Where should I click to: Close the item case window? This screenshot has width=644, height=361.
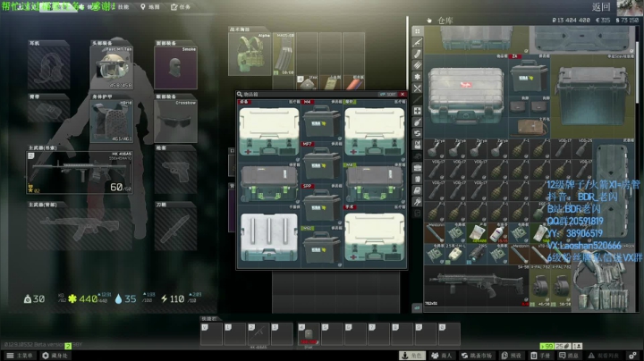tap(402, 95)
